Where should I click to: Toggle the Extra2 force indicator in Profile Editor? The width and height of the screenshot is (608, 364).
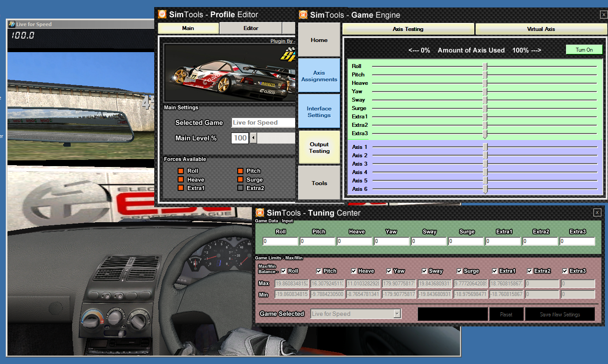(240, 188)
